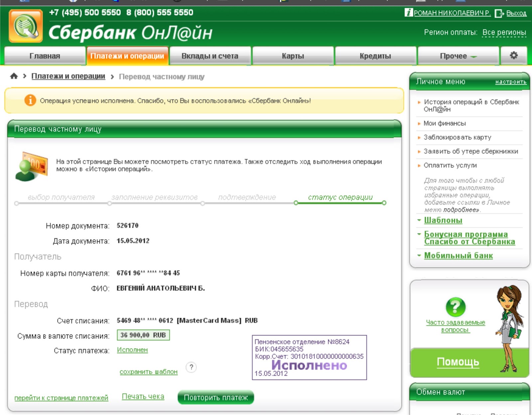Open the Вклады и счета tab
Screen dimensions: 532x415
[210, 56]
